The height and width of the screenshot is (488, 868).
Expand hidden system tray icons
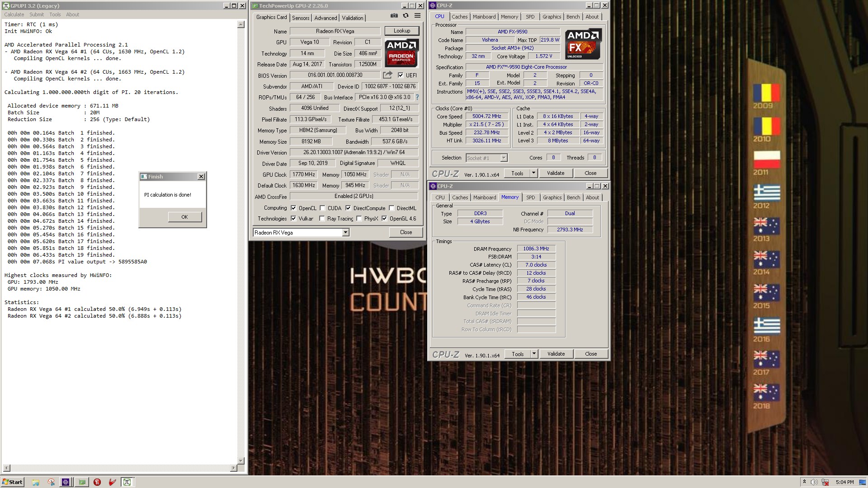[x=804, y=482]
